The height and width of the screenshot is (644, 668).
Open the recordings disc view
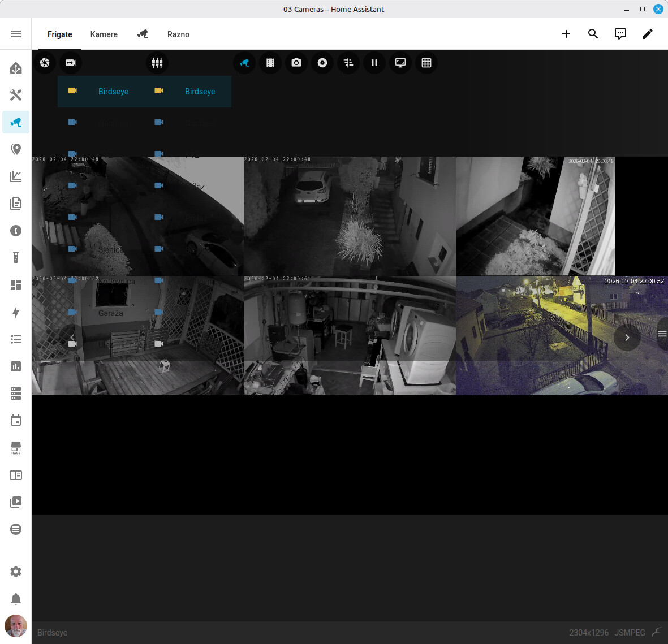tap(322, 63)
